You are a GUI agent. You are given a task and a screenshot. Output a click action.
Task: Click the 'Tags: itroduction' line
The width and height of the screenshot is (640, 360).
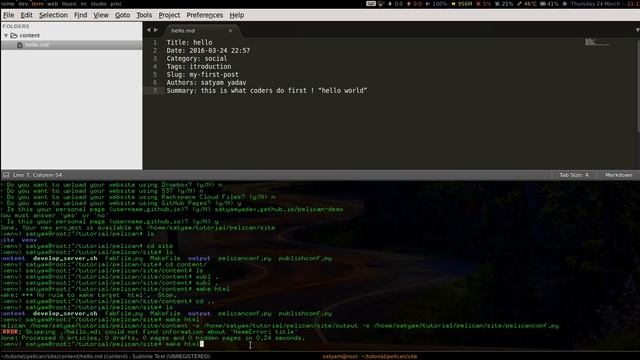tap(199, 67)
